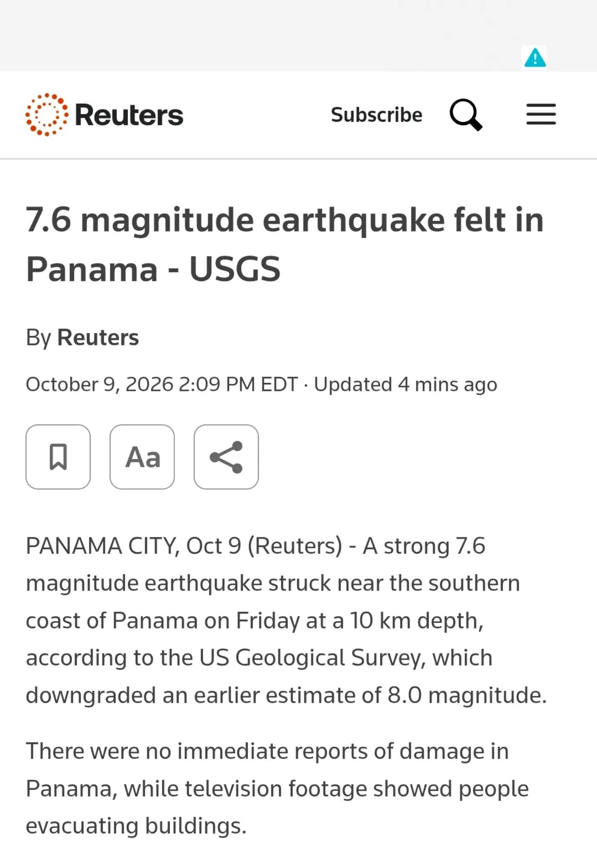Click the "no immediate reports" paragraph
Screen dimensions: 597x868
(277, 788)
